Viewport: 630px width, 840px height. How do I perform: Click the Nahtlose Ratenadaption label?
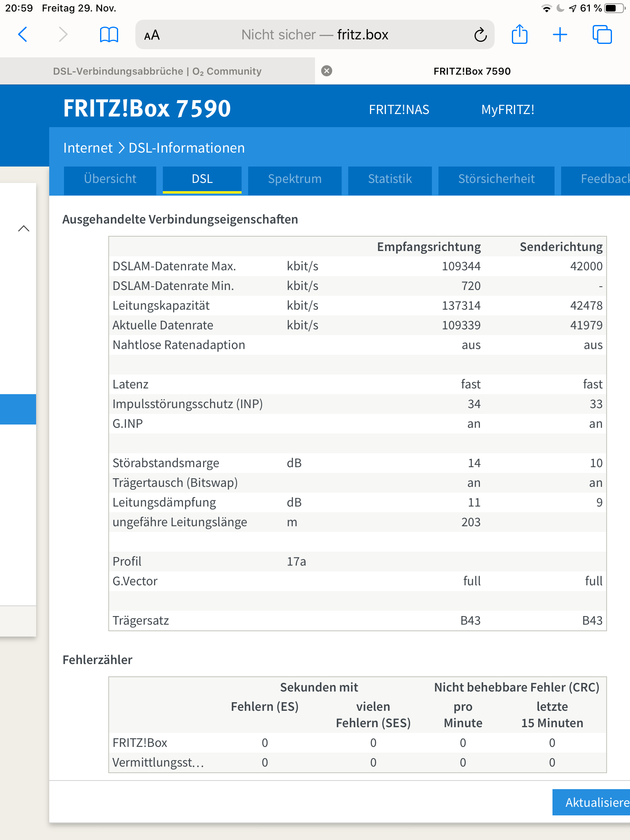pyautogui.click(x=179, y=345)
